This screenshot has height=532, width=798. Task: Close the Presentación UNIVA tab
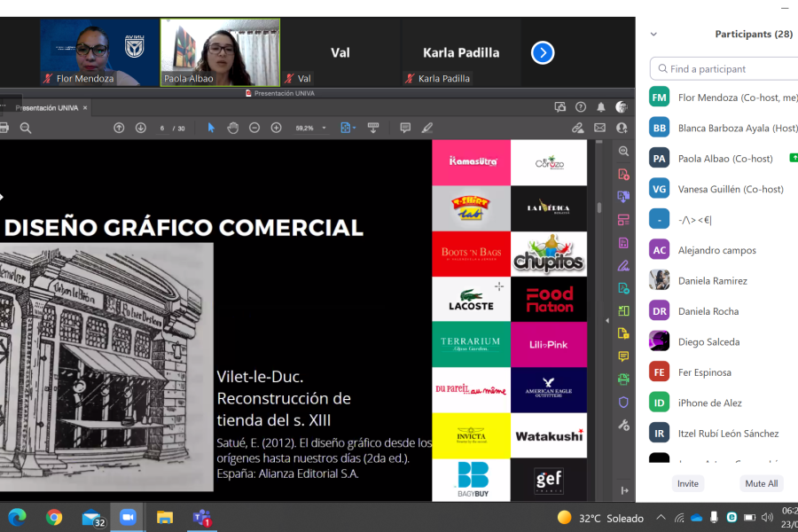(85, 108)
